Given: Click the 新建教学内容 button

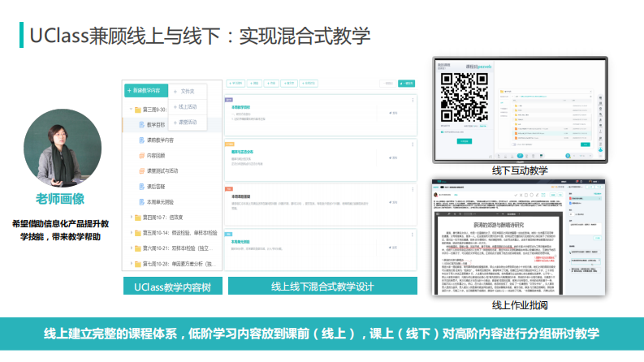Looking at the screenshot, I should (x=146, y=90).
